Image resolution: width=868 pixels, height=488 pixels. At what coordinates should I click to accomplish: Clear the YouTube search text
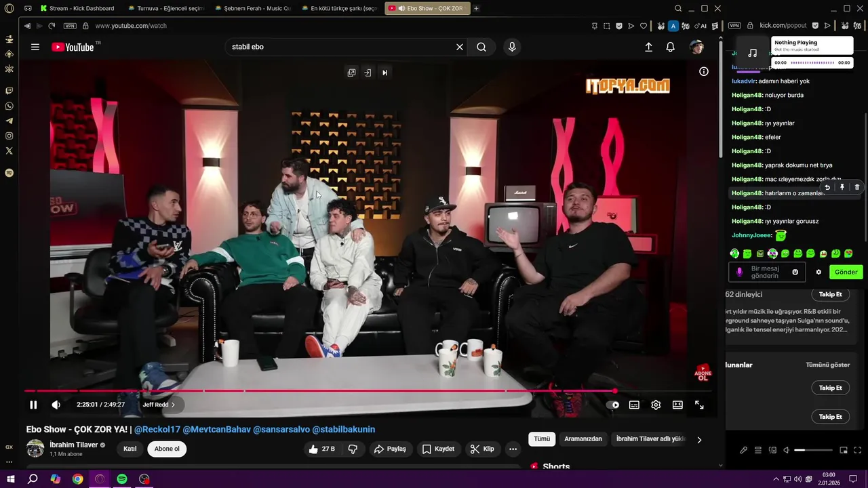click(460, 47)
